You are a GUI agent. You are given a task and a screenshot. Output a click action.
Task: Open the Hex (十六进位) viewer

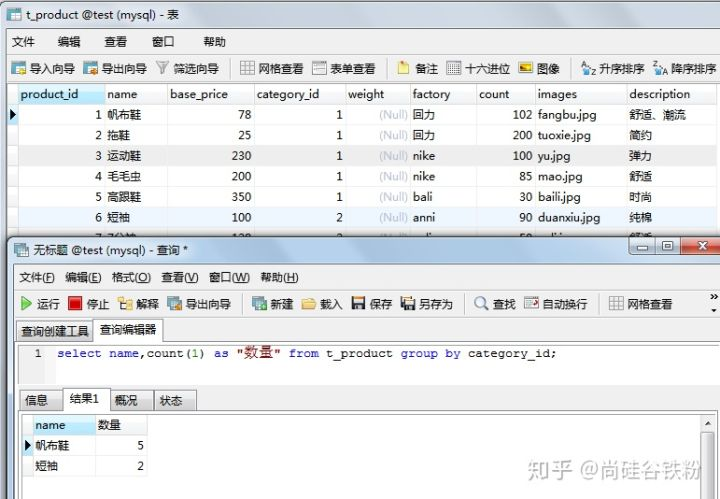coord(478,68)
